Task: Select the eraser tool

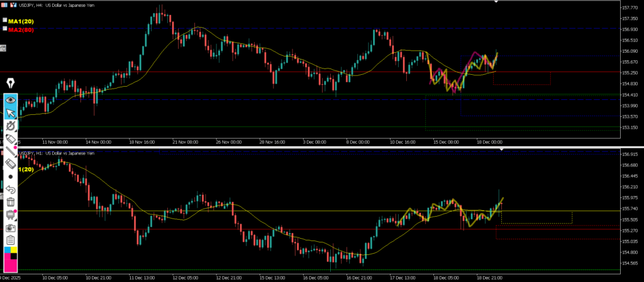Action: point(11,163)
